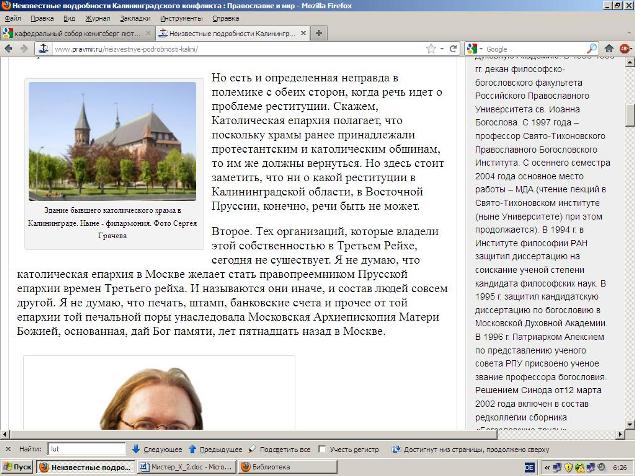This screenshot has width=635, height=476.
Task: Open the Вид menu
Action: click(69, 19)
